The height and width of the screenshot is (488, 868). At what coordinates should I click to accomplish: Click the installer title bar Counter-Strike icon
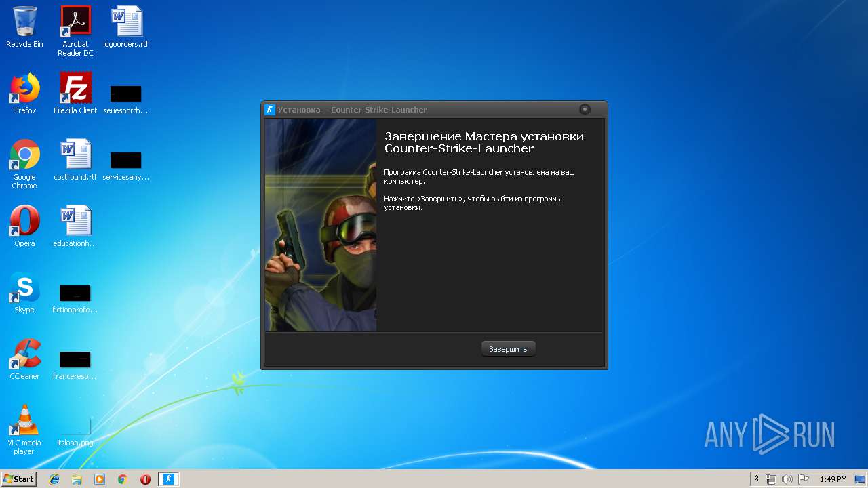pyautogui.click(x=269, y=109)
